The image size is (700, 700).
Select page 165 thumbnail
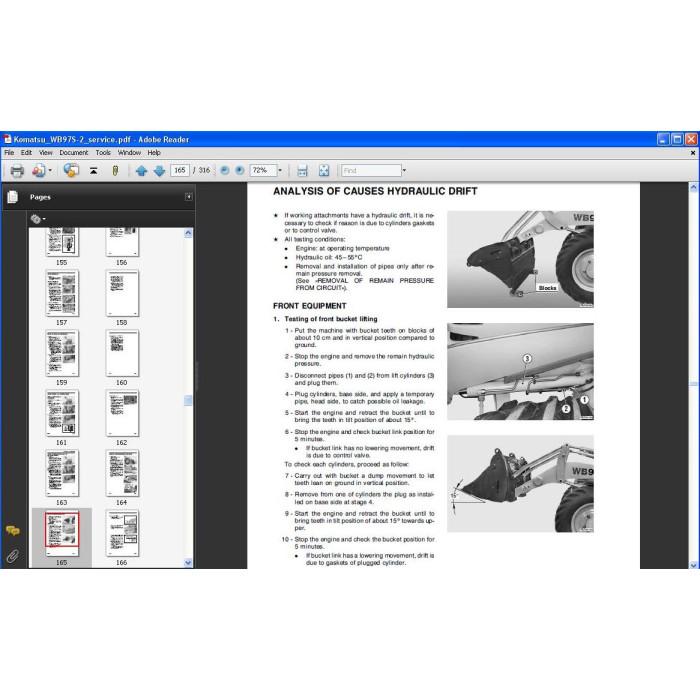[62, 533]
